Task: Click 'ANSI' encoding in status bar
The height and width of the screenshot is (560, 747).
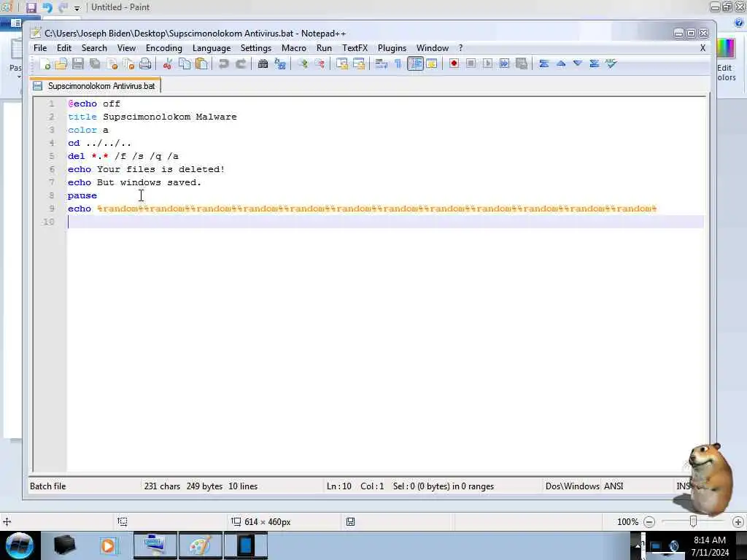Action: (614, 486)
